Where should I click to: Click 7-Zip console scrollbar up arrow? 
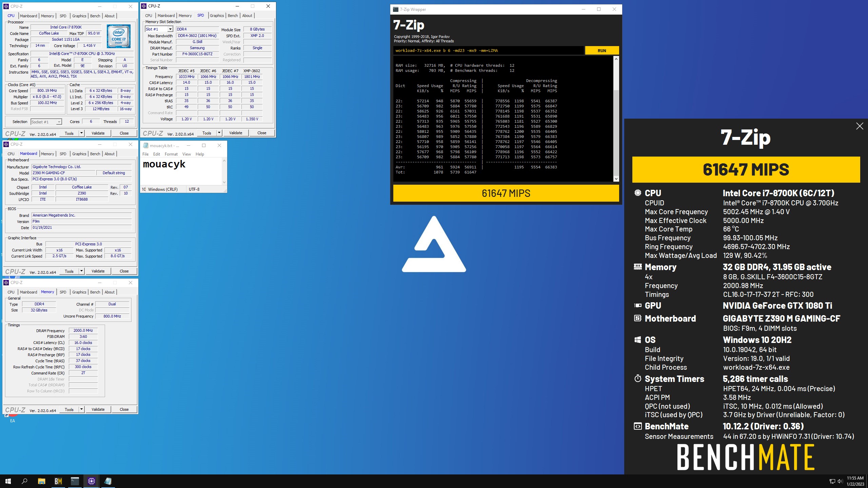click(x=616, y=59)
